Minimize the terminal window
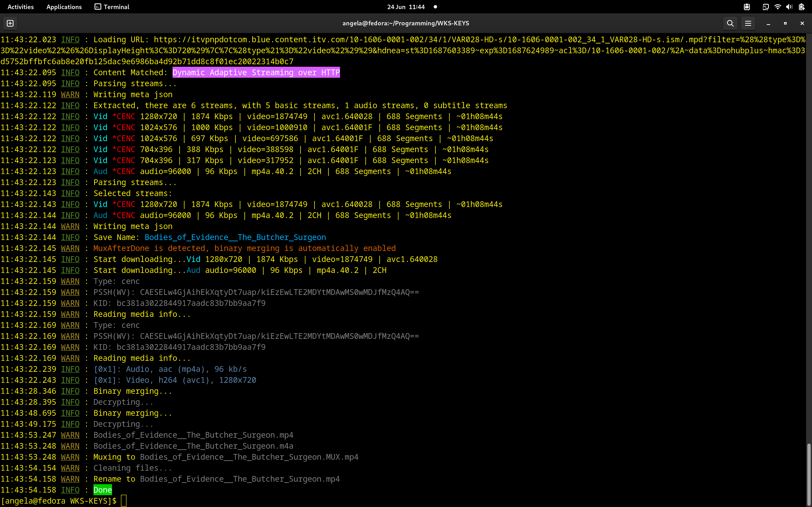 pyautogui.click(x=768, y=23)
